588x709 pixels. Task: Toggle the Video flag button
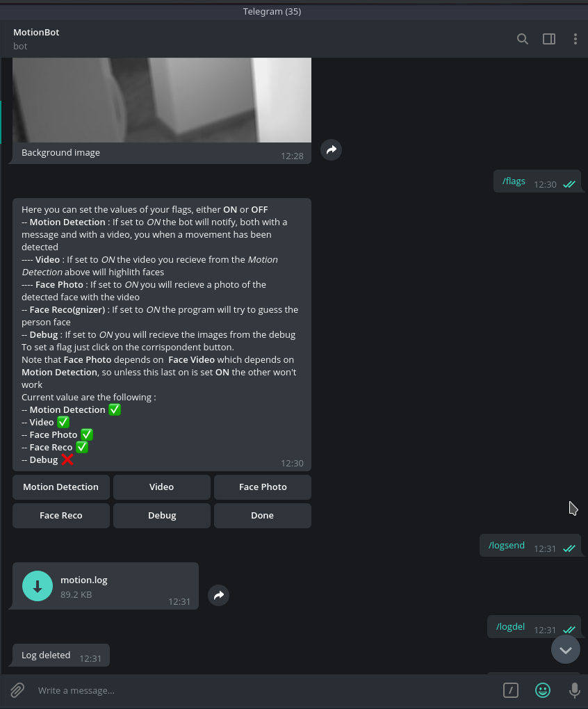click(162, 487)
